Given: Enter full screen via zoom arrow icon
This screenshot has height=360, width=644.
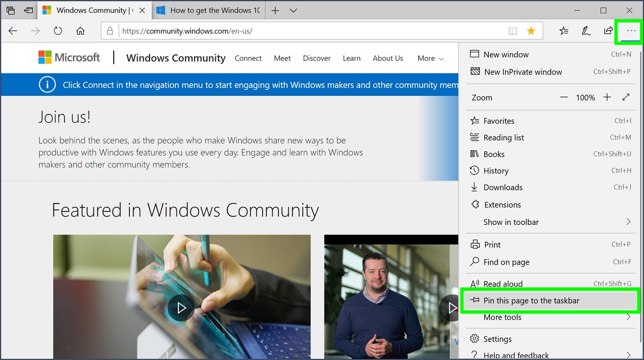Looking at the screenshot, I should click(626, 97).
